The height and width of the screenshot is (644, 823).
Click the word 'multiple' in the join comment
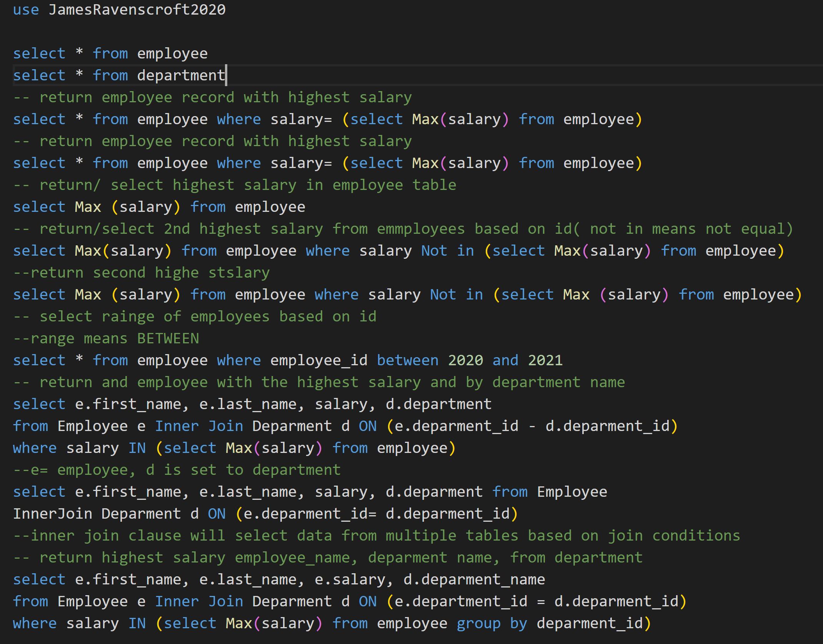421,536
